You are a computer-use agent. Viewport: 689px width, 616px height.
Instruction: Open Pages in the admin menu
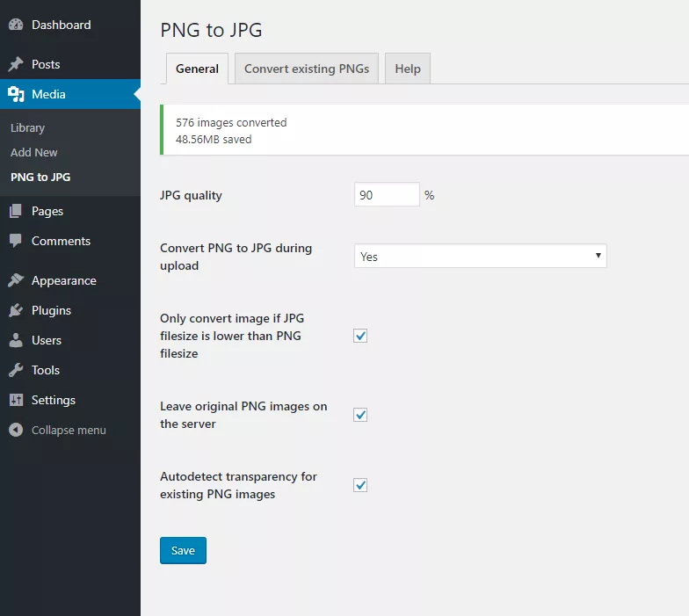(47, 211)
